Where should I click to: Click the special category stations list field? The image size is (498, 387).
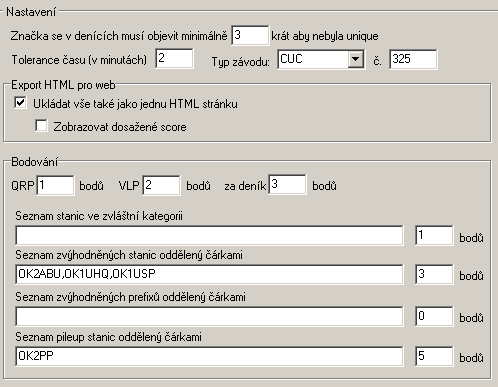tap(209, 235)
